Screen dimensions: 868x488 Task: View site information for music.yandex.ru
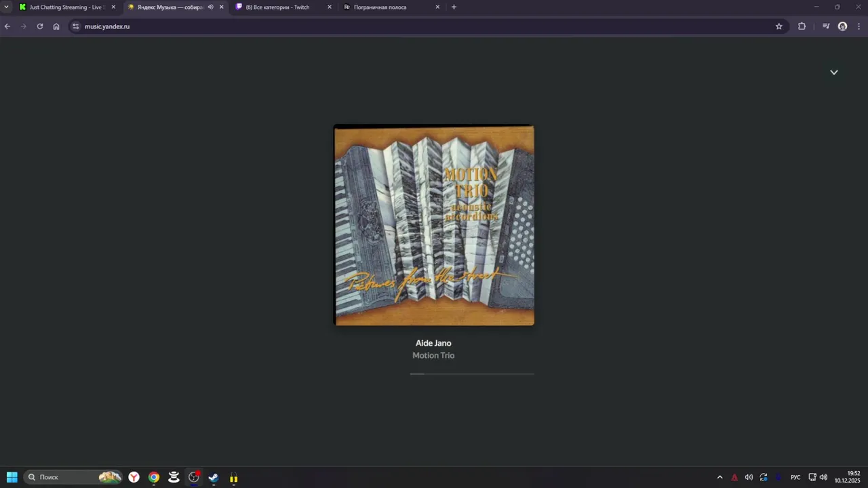pos(76,26)
